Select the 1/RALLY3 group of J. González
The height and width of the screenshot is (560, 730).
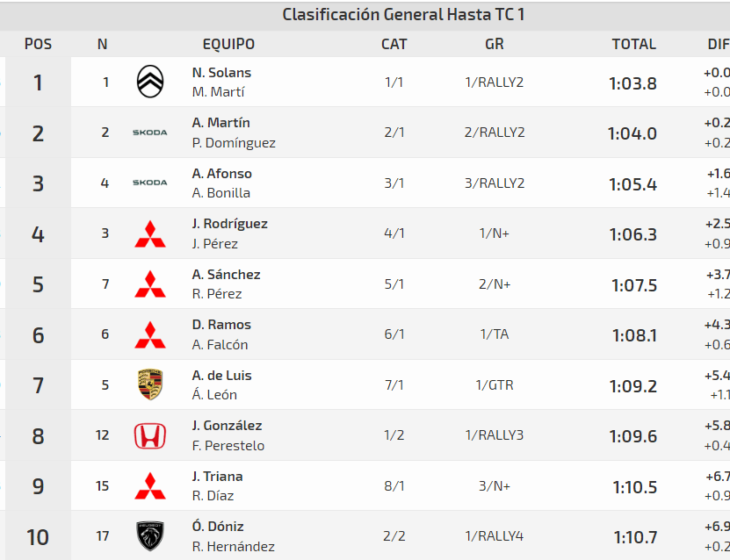coord(495,435)
